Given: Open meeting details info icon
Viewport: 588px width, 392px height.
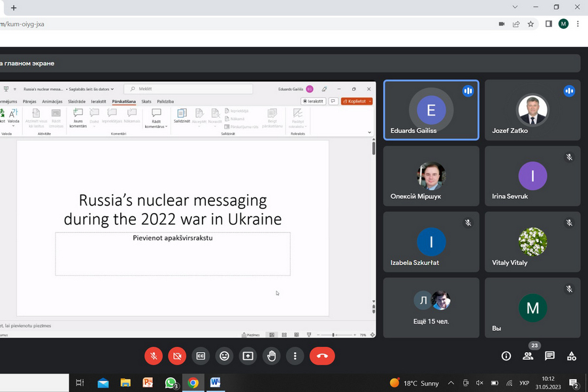Looking at the screenshot, I should pyautogui.click(x=506, y=356).
